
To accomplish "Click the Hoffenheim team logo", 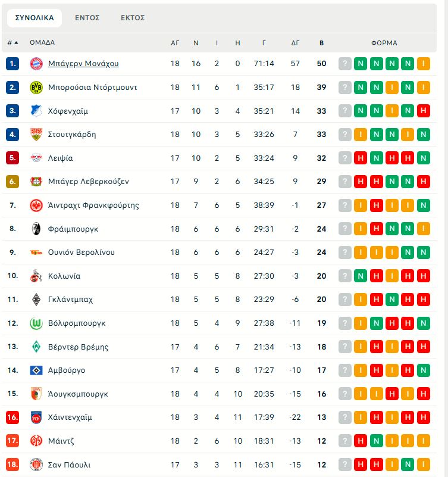I will tap(36, 111).
